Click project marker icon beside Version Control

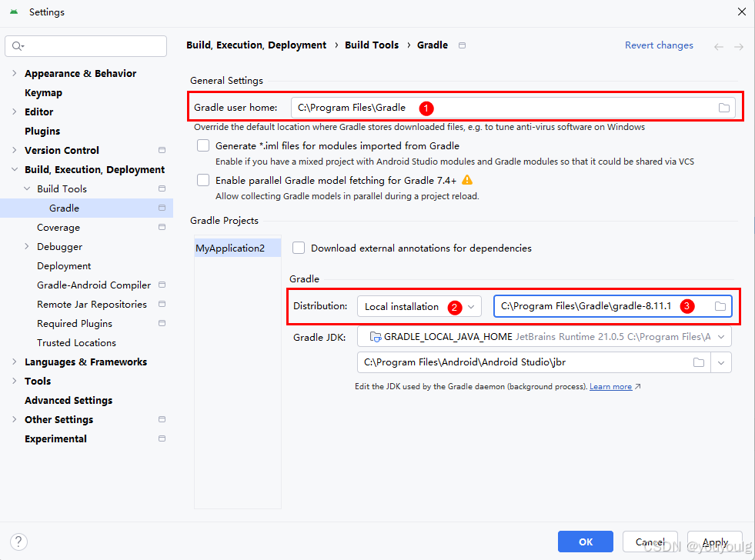[x=162, y=150]
